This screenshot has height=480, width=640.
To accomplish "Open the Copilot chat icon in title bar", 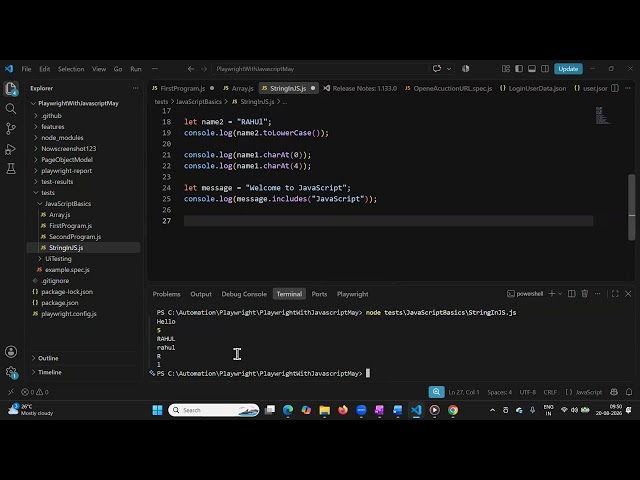I will pos(437,69).
